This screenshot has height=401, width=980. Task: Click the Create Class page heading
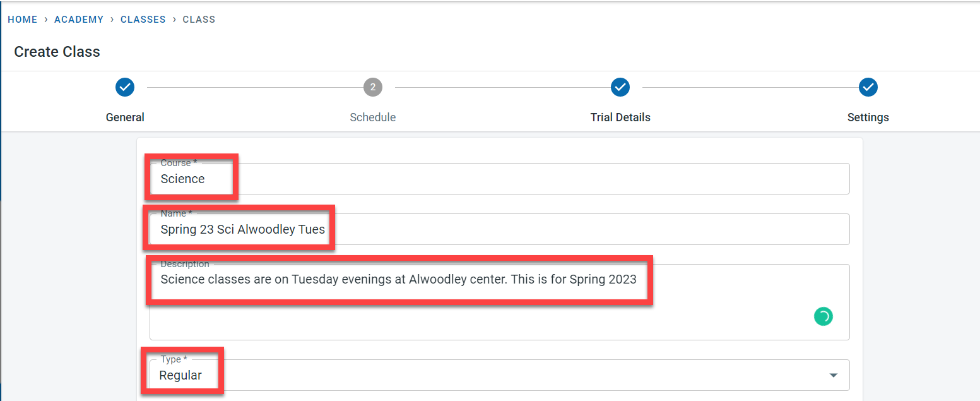click(57, 52)
